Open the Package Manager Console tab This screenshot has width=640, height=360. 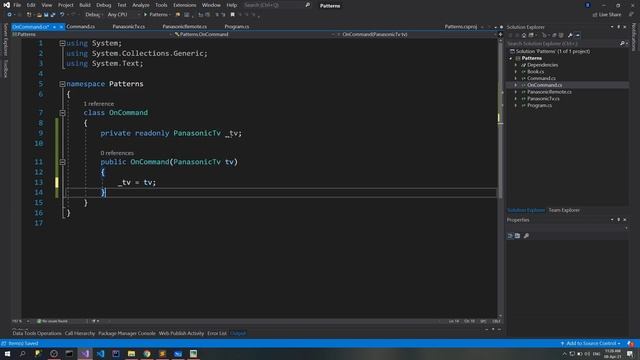pos(127,333)
